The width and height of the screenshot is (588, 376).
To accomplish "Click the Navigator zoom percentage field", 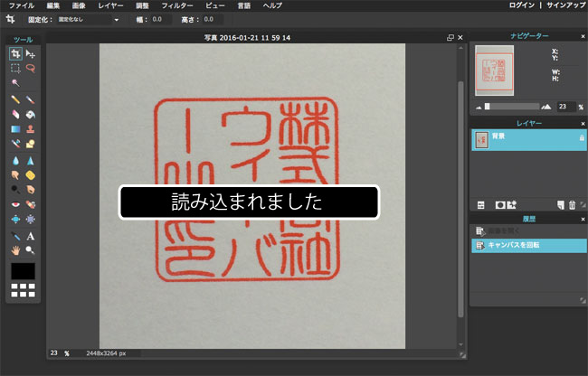I will [x=566, y=107].
